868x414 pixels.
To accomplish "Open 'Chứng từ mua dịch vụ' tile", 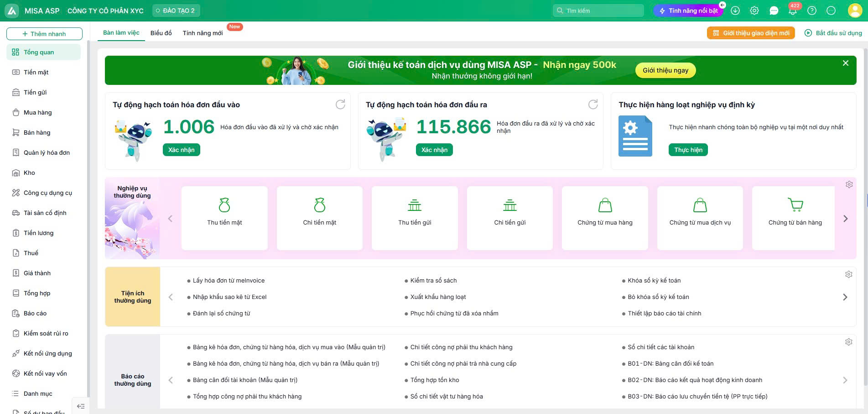I will (x=700, y=218).
